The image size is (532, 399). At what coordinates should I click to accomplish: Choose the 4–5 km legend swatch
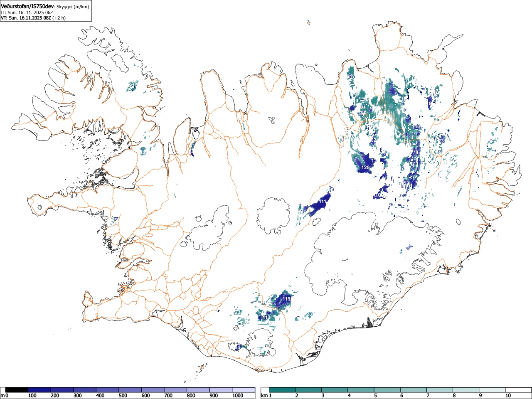(361, 390)
